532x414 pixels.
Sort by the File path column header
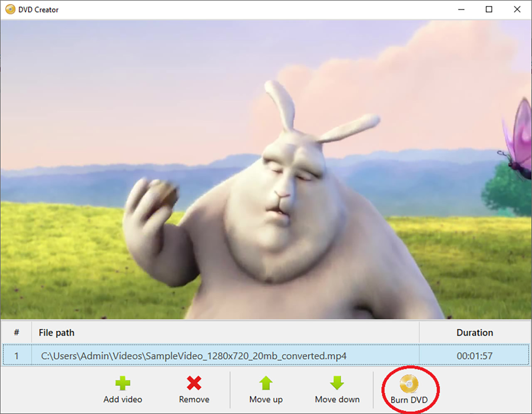pos(57,332)
